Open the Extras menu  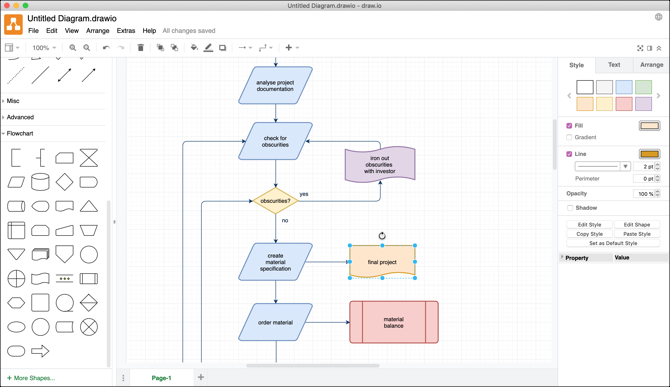[x=126, y=31]
